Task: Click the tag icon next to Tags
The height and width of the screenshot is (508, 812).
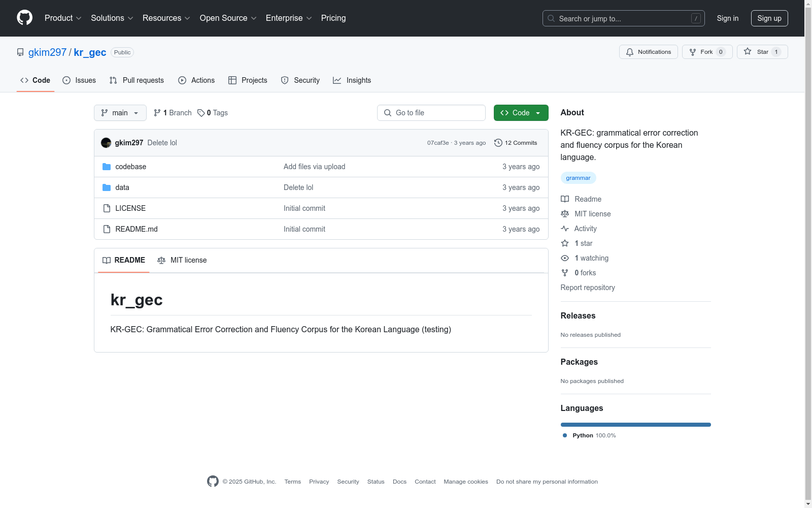Action: (x=201, y=113)
